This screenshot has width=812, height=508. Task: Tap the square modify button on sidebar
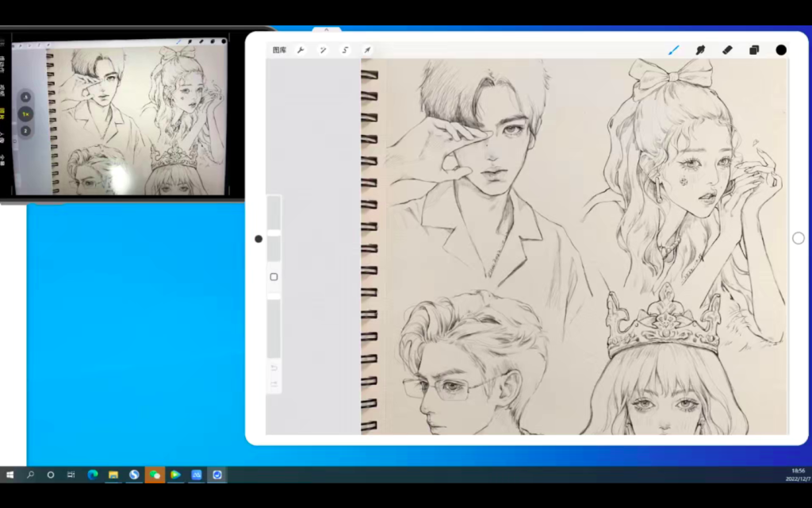(x=274, y=276)
